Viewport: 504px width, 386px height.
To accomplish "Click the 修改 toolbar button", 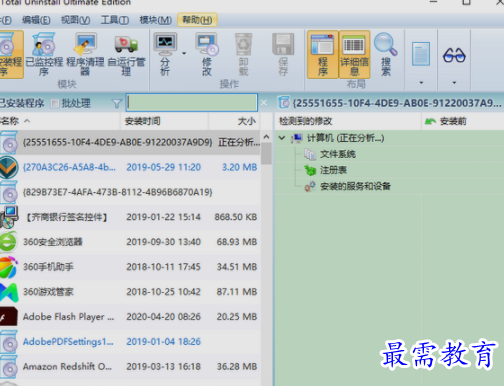I will [207, 55].
